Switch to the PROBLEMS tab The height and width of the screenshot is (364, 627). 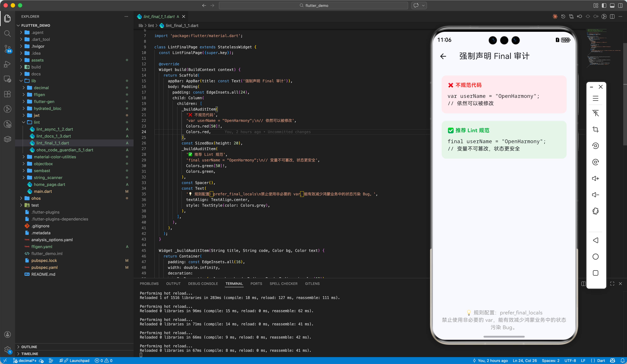pos(149,284)
